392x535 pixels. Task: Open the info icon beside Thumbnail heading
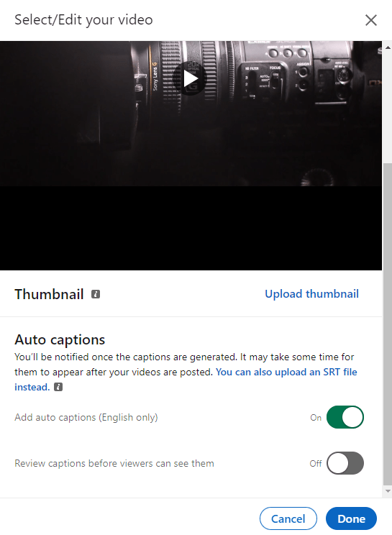[96, 294]
